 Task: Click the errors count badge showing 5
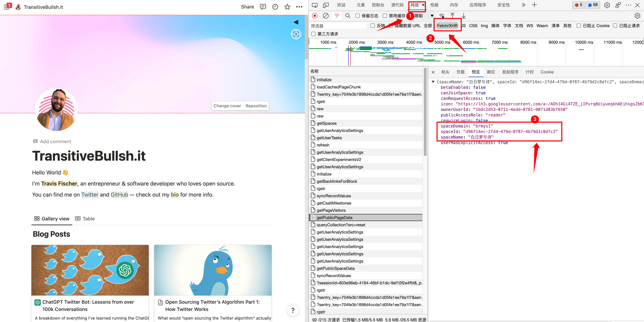(x=578, y=5)
